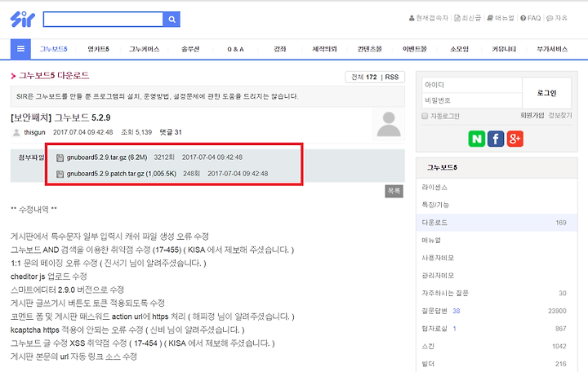588x372 pixels.
Task: Select the 강좌 nav menu
Action: (x=280, y=49)
